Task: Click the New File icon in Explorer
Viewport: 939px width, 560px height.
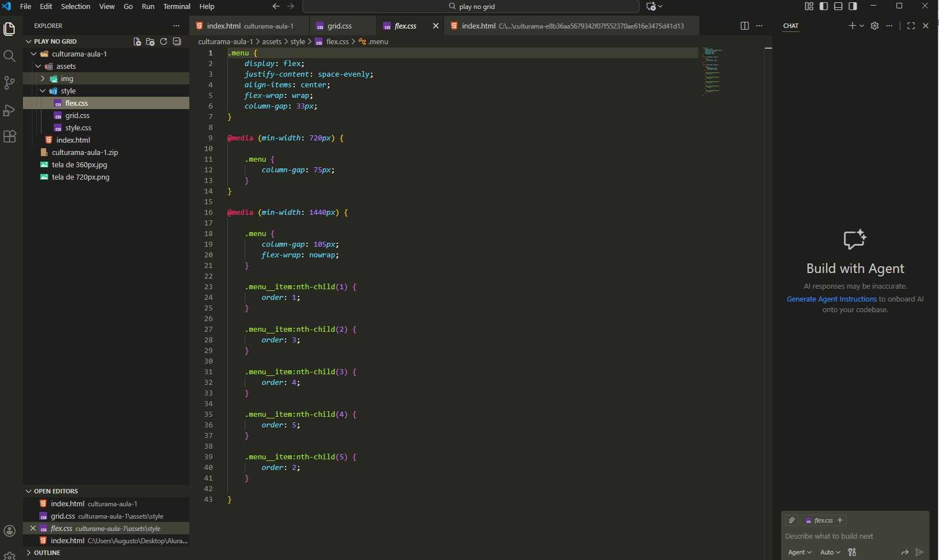Action: point(137,41)
